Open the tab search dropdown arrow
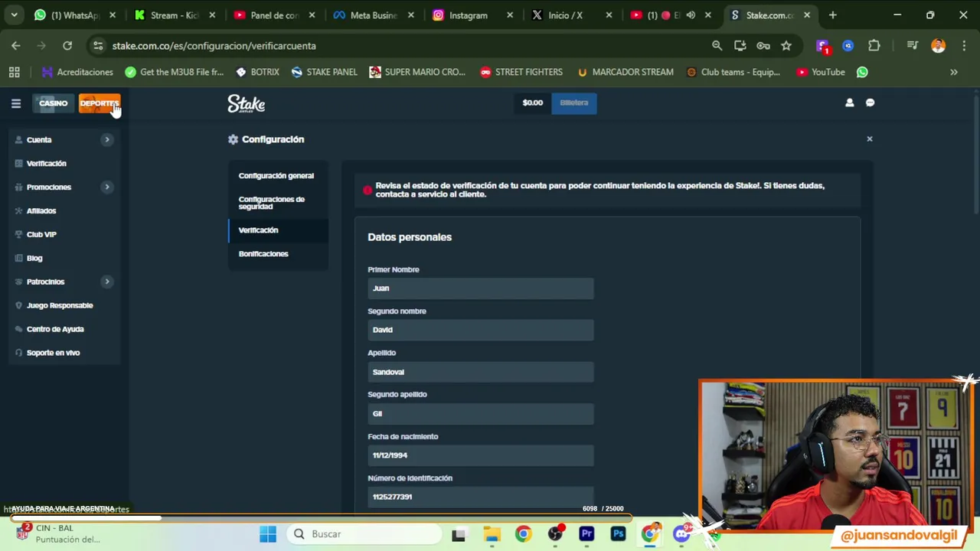The height and width of the screenshot is (551, 980). 15,15
